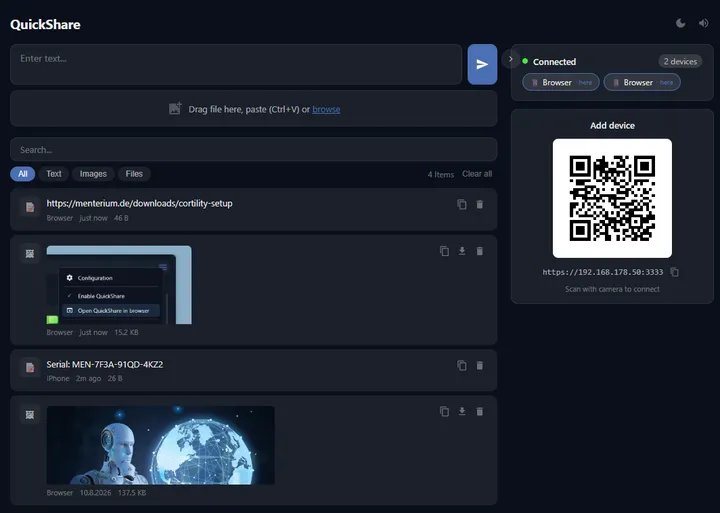Image resolution: width=720 pixels, height=513 pixels.
Task: Collapse the Connected devices side panel
Action: 511,59
